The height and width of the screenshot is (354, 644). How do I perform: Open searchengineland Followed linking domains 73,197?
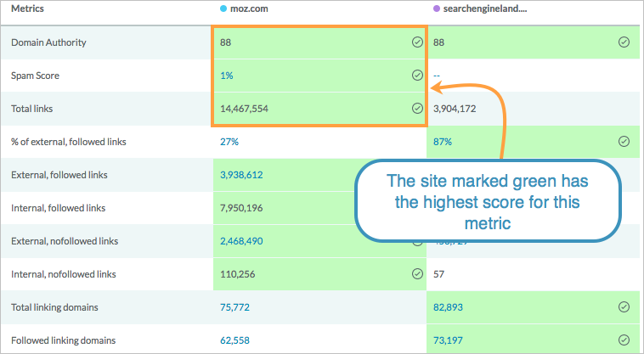(x=448, y=340)
